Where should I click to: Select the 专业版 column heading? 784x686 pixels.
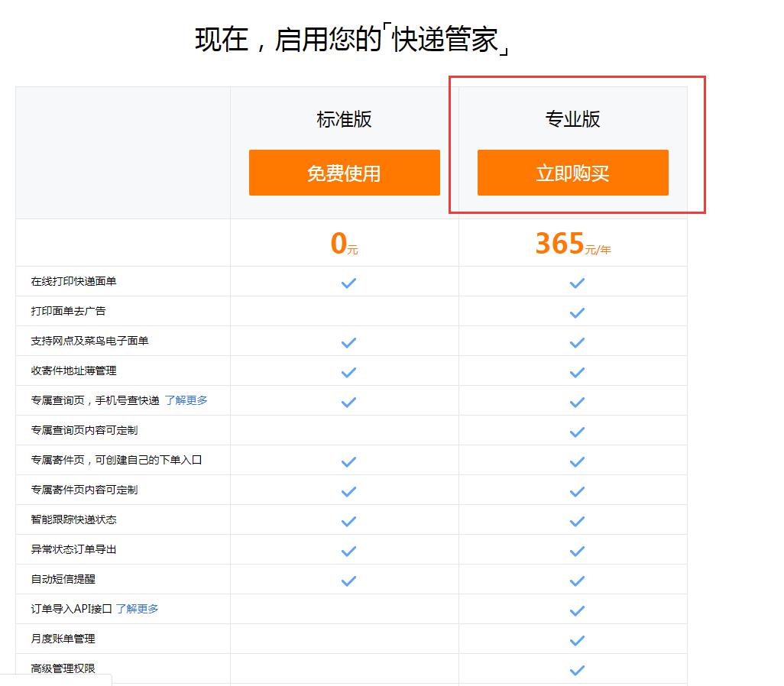pos(572,119)
